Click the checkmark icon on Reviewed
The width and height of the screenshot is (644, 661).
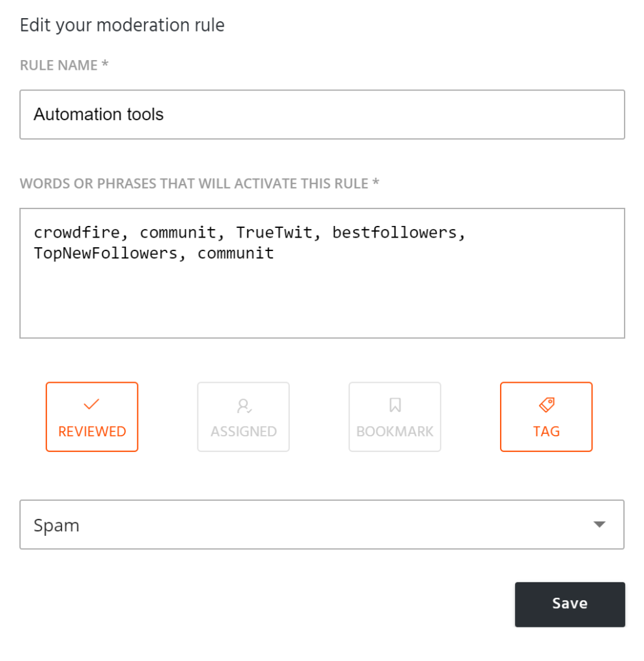click(x=92, y=404)
